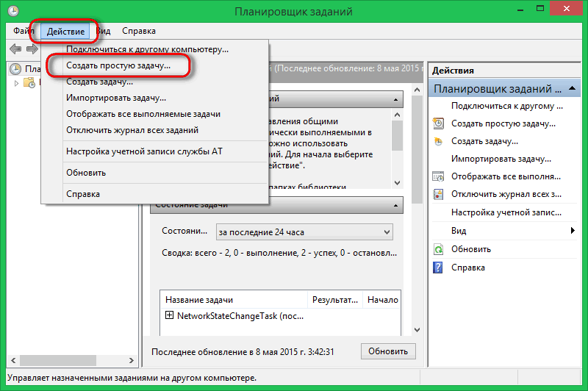This screenshot has height=391, width=588.
Task: Click Создать задачу... text in Actions pane
Action: tap(484, 141)
